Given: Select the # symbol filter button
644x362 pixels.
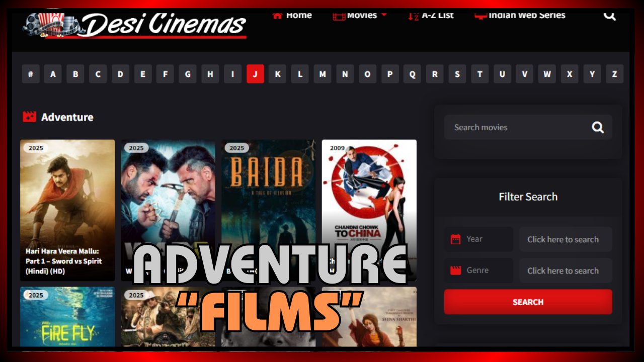Looking at the screenshot, I should [31, 74].
